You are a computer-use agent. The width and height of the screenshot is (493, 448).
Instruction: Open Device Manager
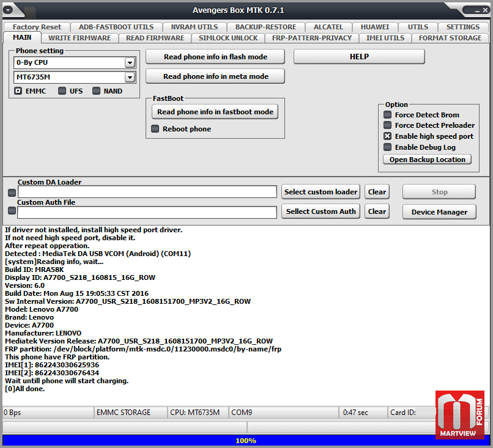coord(439,212)
